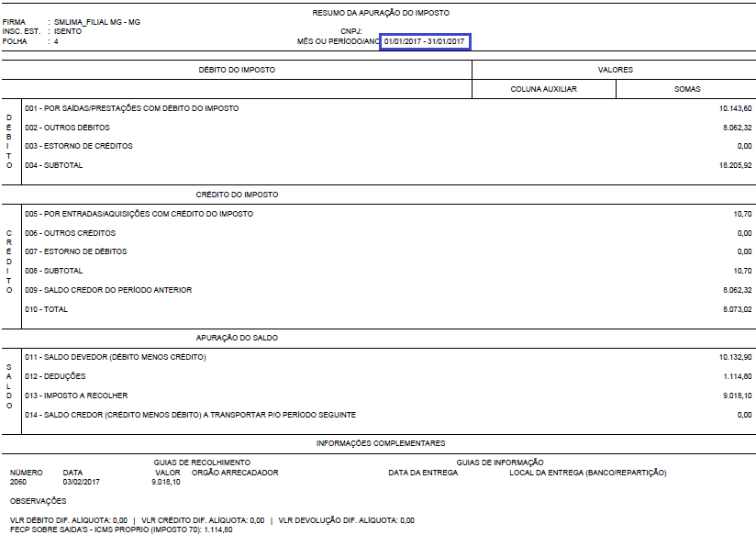Image resolution: width=756 pixels, height=535 pixels.
Task: Click value 0,00 of ESTORNO DE DÉBITOS
Action: (744, 251)
